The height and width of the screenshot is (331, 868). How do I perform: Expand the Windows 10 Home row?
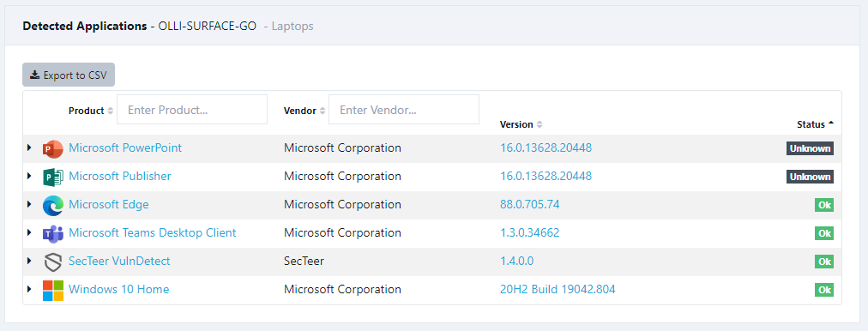pos(29,289)
